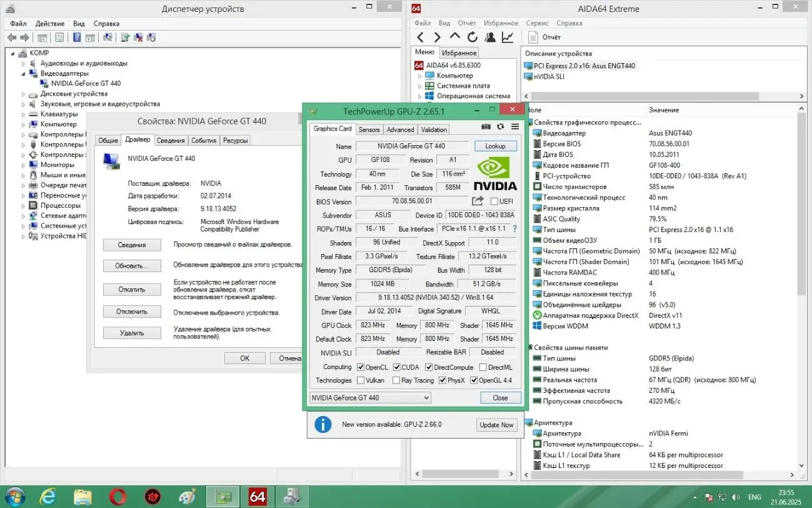This screenshot has width=812, height=508.
Task: Click the blue info icon in GPU-Z update bar
Action: [323, 424]
